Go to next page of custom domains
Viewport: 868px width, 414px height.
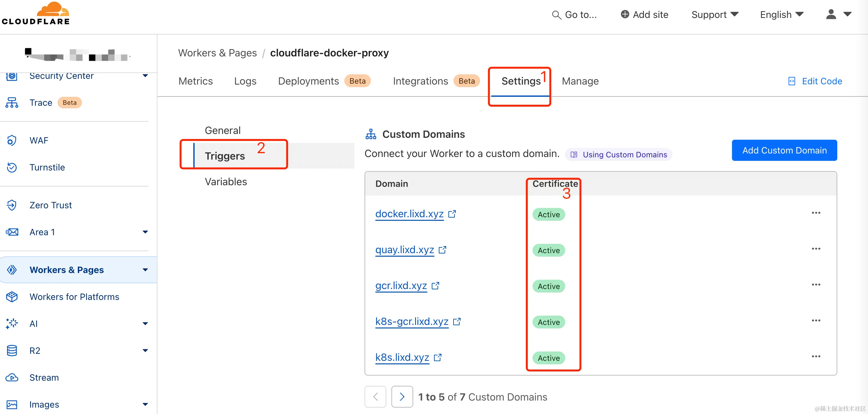point(402,397)
